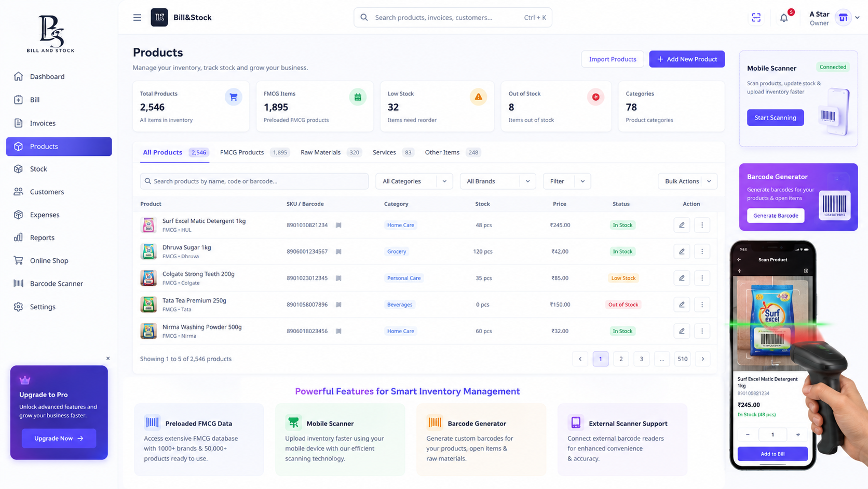The image size is (868, 489).
Task: Open more options for Surf Excel row
Action: pos(702,225)
